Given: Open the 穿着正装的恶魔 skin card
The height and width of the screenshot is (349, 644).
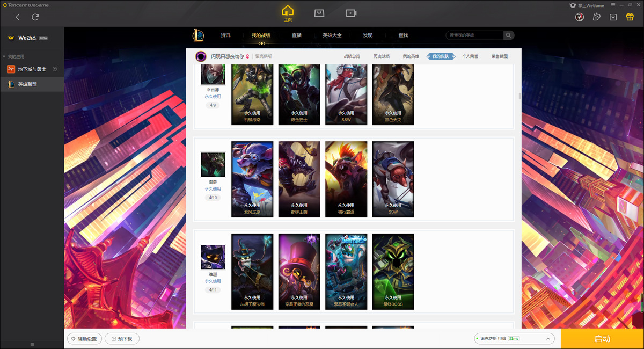Looking at the screenshot, I should pos(299,272).
